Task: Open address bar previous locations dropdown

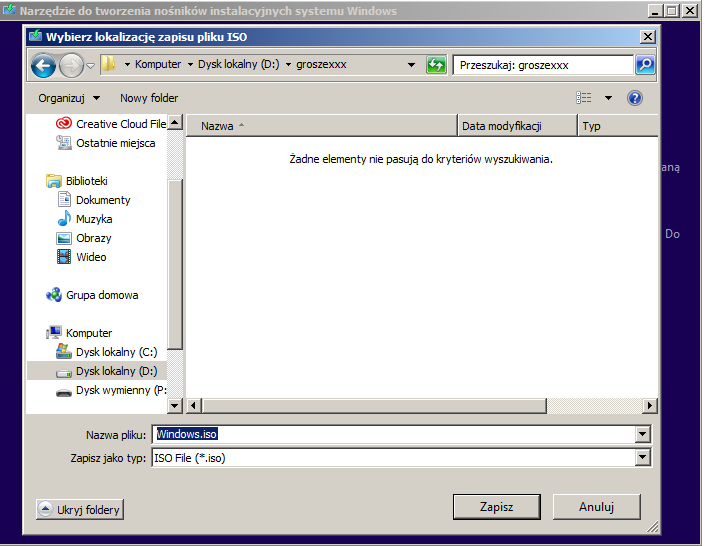Action: tap(411, 65)
